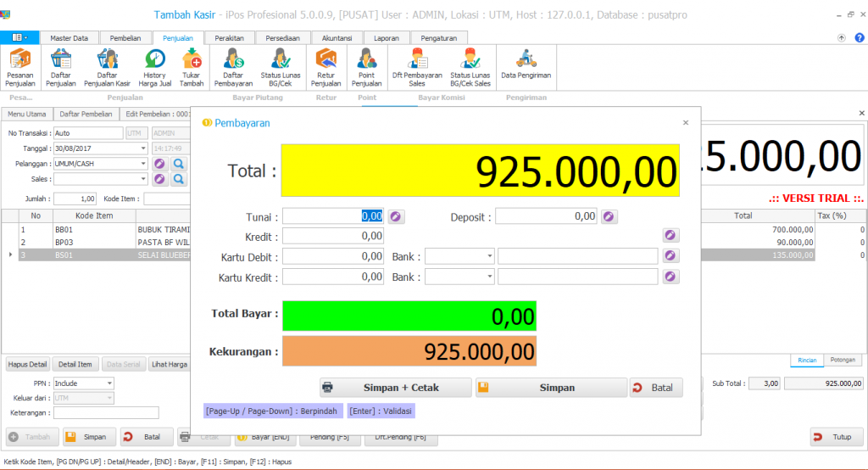This screenshot has width=868, height=470.
Task: Open Retur Penjualan ribbon icon
Action: pos(325,68)
